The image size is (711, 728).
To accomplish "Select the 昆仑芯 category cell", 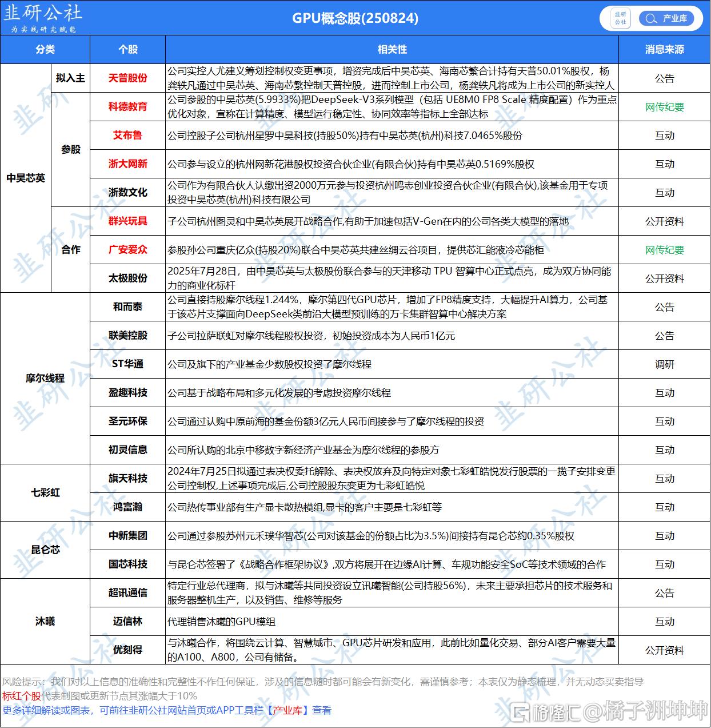I will [45, 550].
